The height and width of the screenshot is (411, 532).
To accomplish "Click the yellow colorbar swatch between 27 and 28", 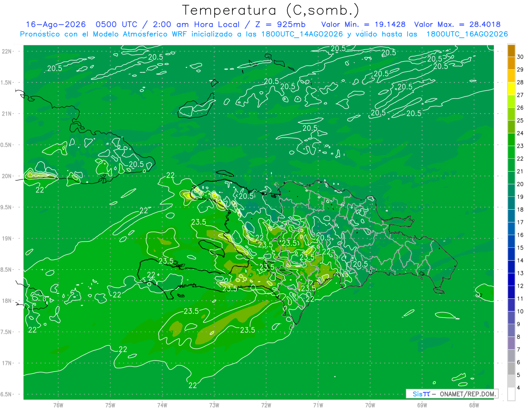I will [x=511, y=89].
